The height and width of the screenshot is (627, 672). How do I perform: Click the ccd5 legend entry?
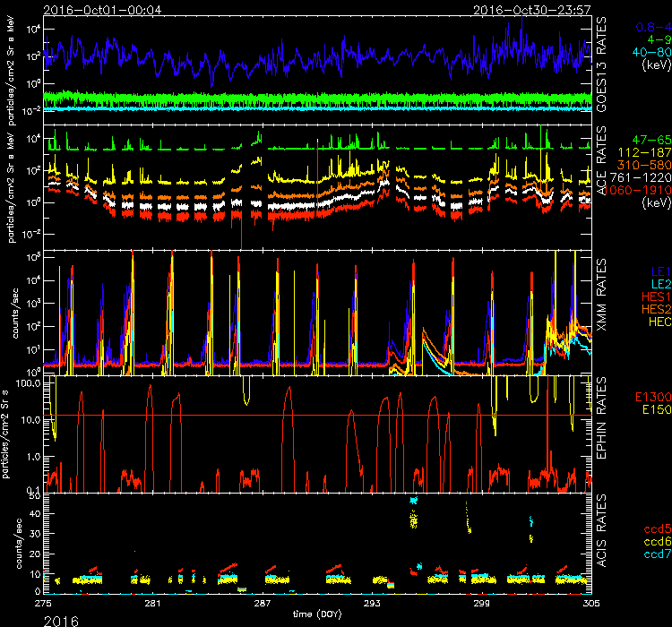[x=658, y=528]
